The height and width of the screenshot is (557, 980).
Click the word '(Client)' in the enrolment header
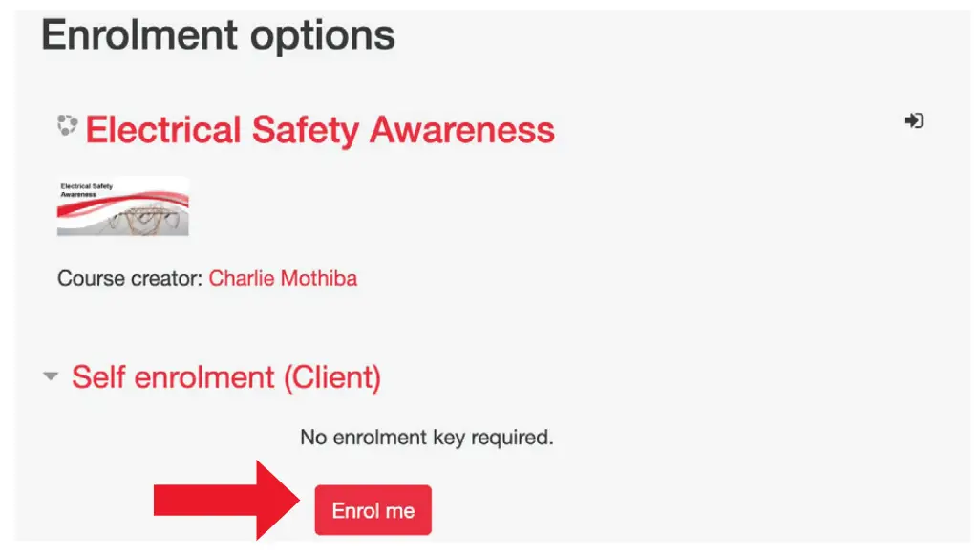point(331,377)
